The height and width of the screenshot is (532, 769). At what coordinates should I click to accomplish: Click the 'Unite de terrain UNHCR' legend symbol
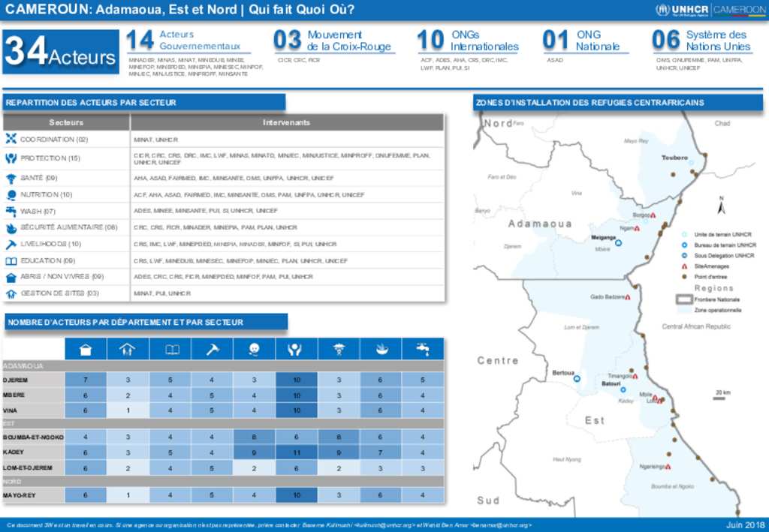pyautogui.click(x=684, y=235)
